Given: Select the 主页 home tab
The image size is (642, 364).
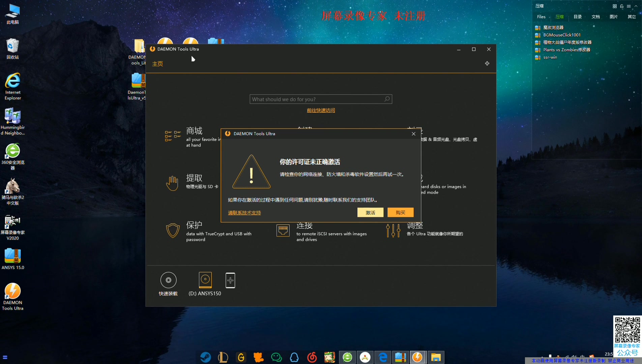Looking at the screenshot, I should [x=157, y=64].
